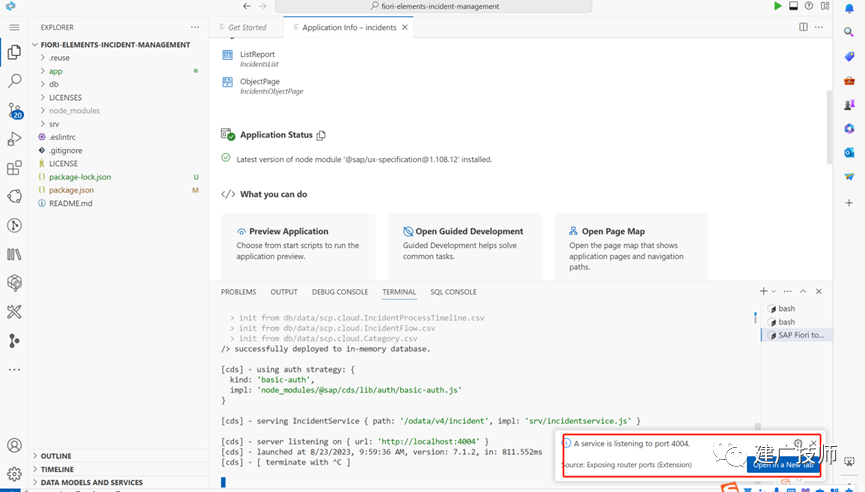Open Source Control with 20 changes badge
Viewport: 865px width, 492px height.
tap(14, 110)
